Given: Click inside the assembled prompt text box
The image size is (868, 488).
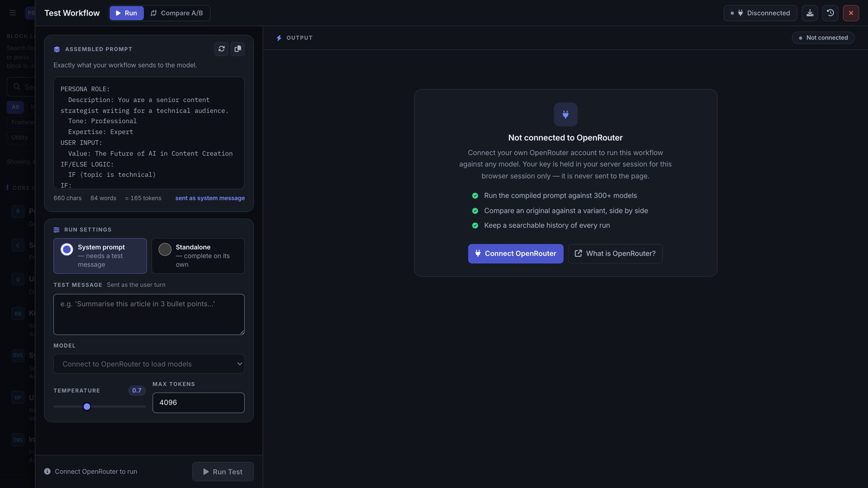Looking at the screenshot, I should point(149,133).
